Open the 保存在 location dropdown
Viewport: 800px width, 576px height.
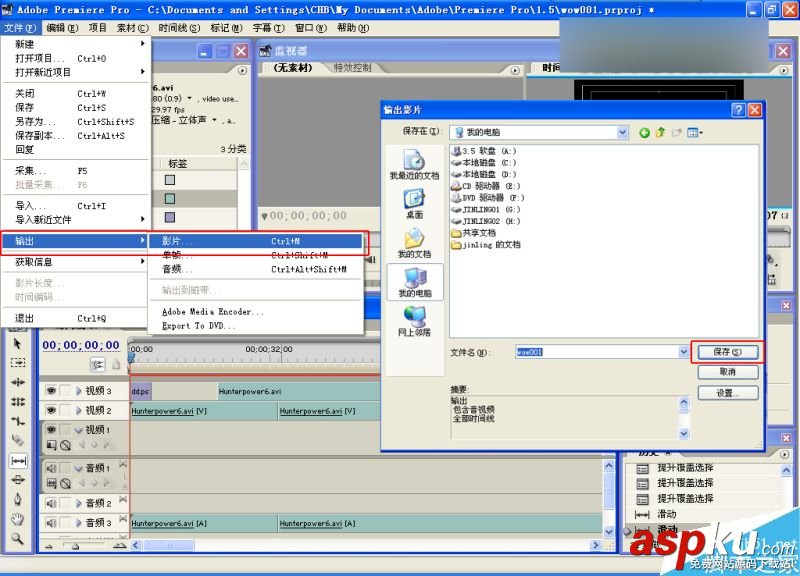tap(622, 133)
